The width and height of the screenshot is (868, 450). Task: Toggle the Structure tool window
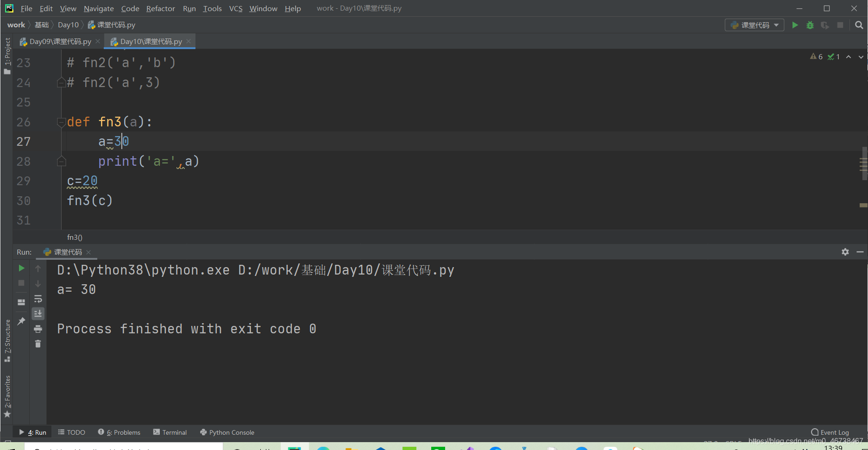click(7, 341)
